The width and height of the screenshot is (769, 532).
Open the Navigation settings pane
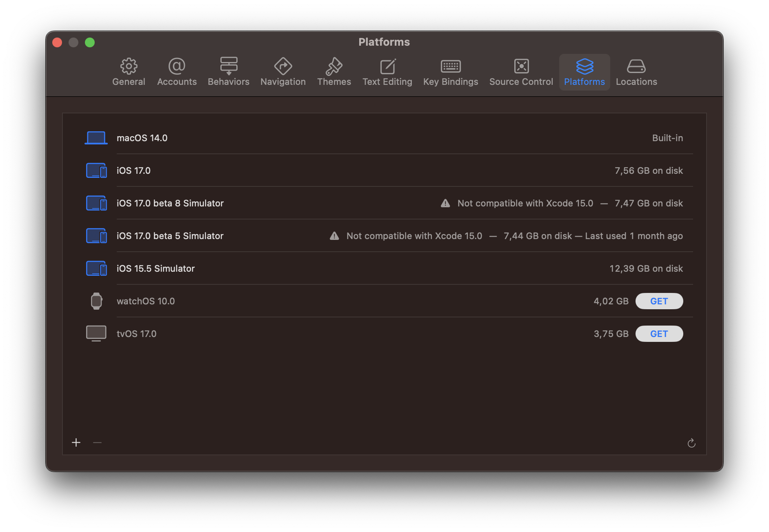click(x=283, y=72)
